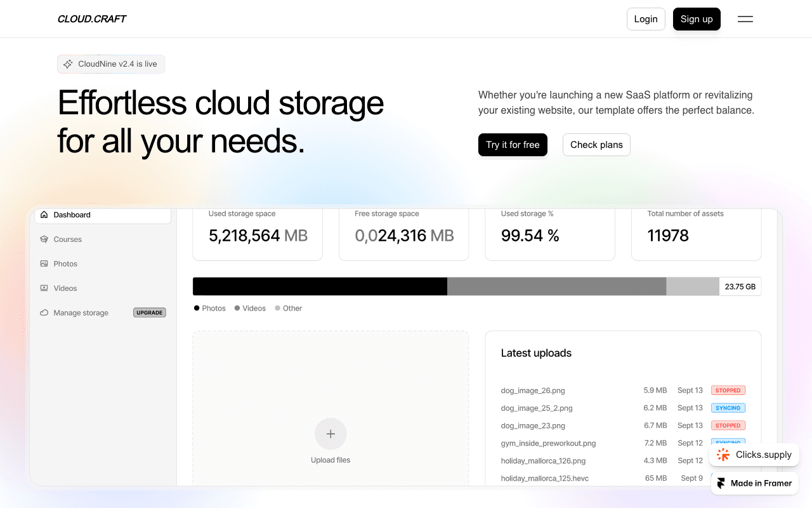812x508 pixels.
Task: Click the 5,218,564 MB used storage value
Action: (x=258, y=236)
